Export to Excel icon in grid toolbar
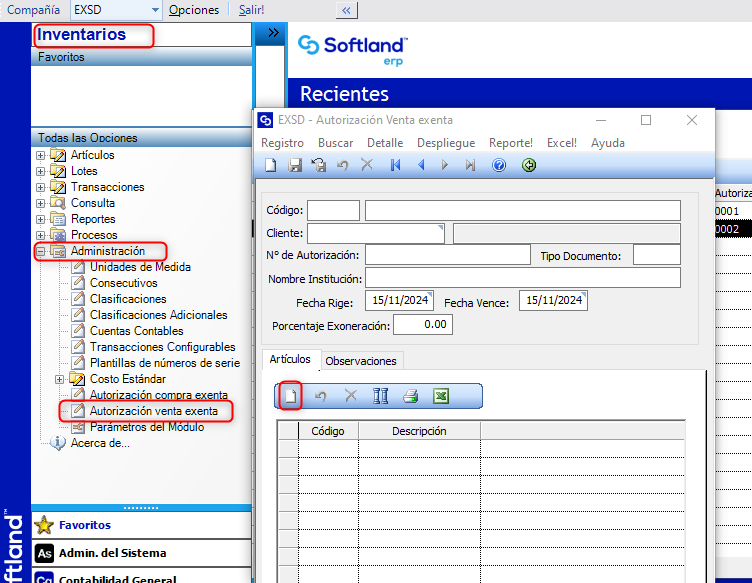The width and height of the screenshot is (752, 583). [x=441, y=396]
